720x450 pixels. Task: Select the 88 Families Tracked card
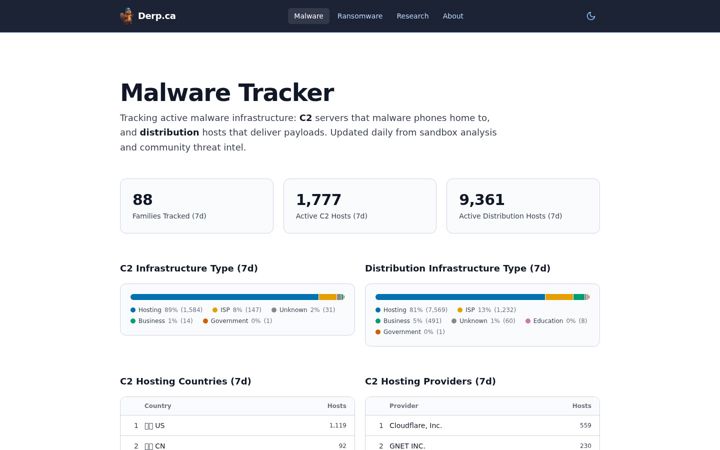click(197, 206)
